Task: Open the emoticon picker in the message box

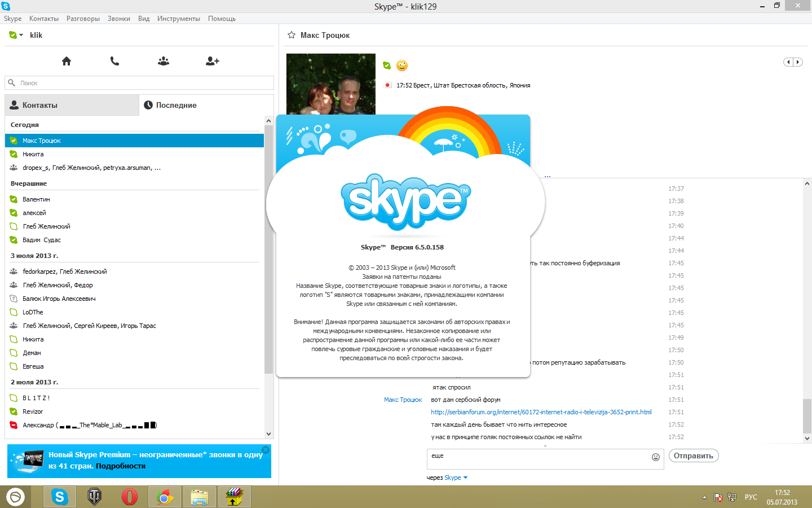Action: coord(656,457)
